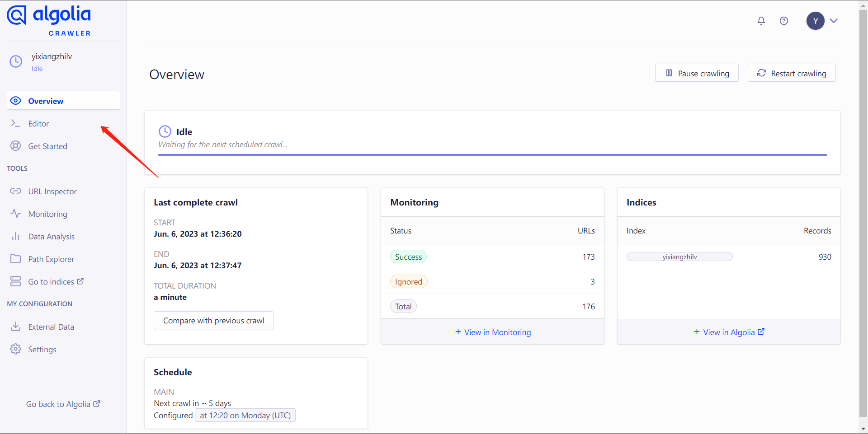Click the External Data download icon

tap(16, 327)
